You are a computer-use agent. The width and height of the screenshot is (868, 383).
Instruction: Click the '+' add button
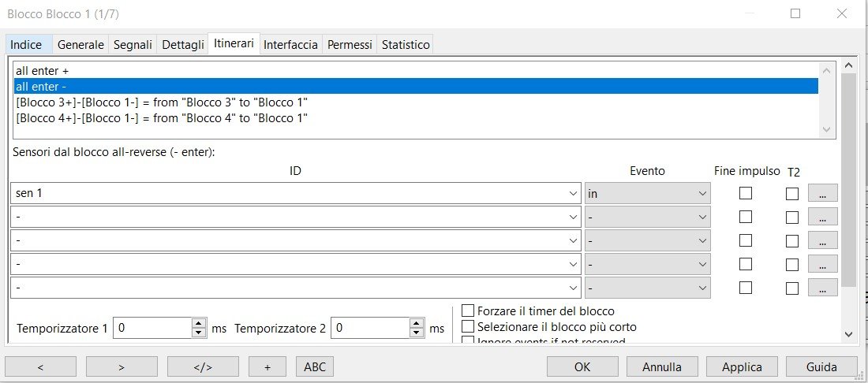[x=267, y=366]
